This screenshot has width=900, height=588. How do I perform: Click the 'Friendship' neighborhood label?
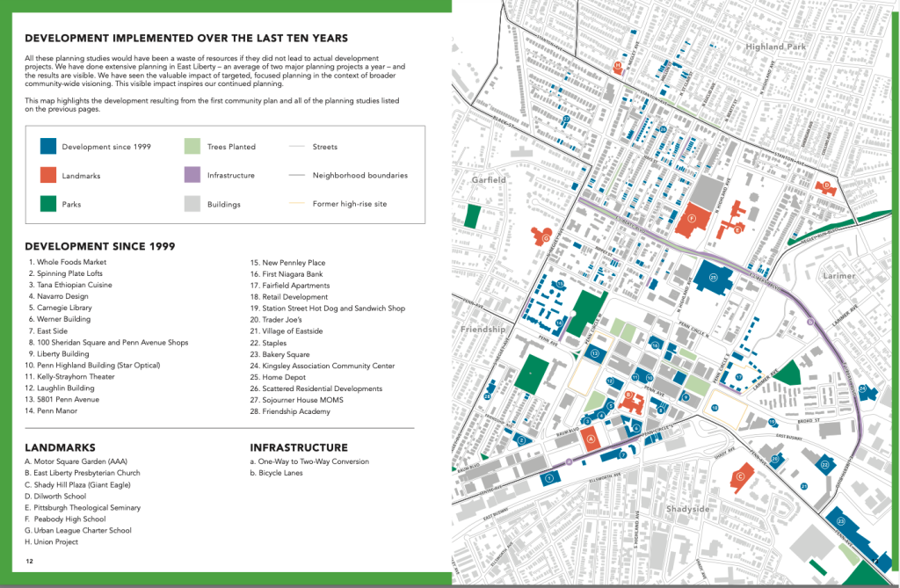483,329
